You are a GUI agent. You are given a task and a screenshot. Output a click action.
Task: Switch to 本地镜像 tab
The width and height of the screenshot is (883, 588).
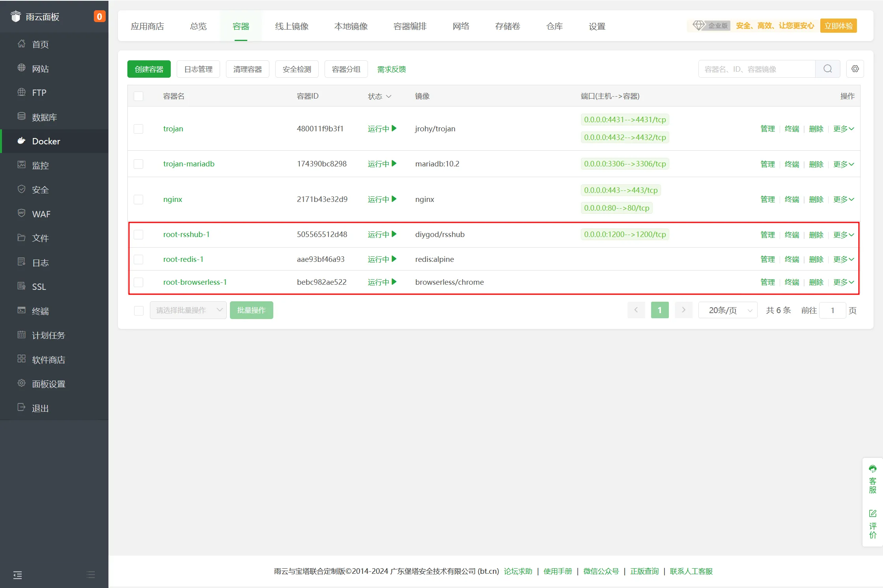pyautogui.click(x=351, y=26)
